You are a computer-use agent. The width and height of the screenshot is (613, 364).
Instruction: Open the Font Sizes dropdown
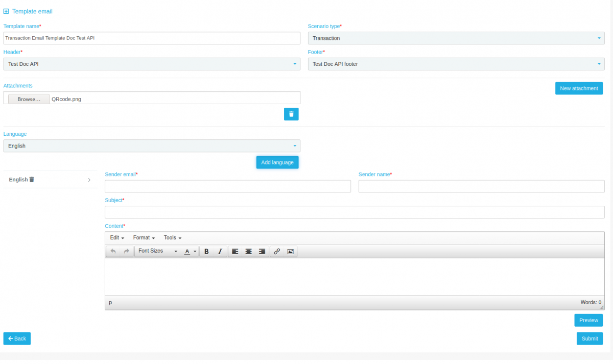[x=158, y=251]
